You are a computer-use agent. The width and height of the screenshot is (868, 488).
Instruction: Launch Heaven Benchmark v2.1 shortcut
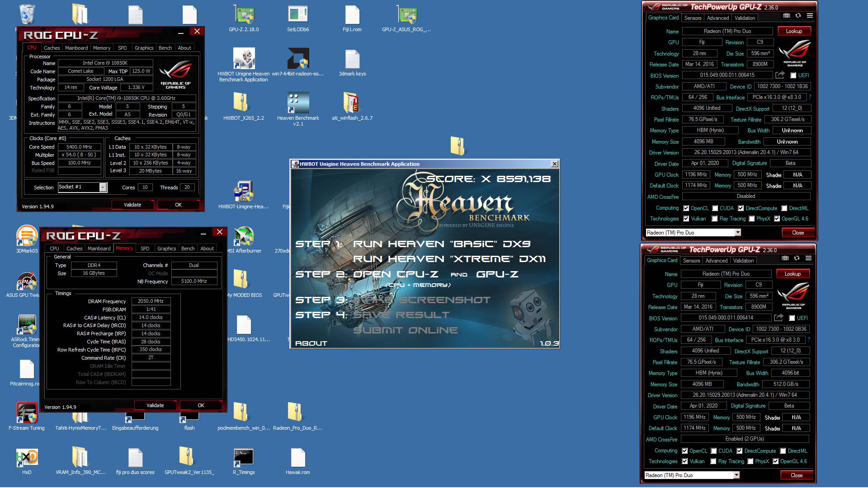(298, 102)
